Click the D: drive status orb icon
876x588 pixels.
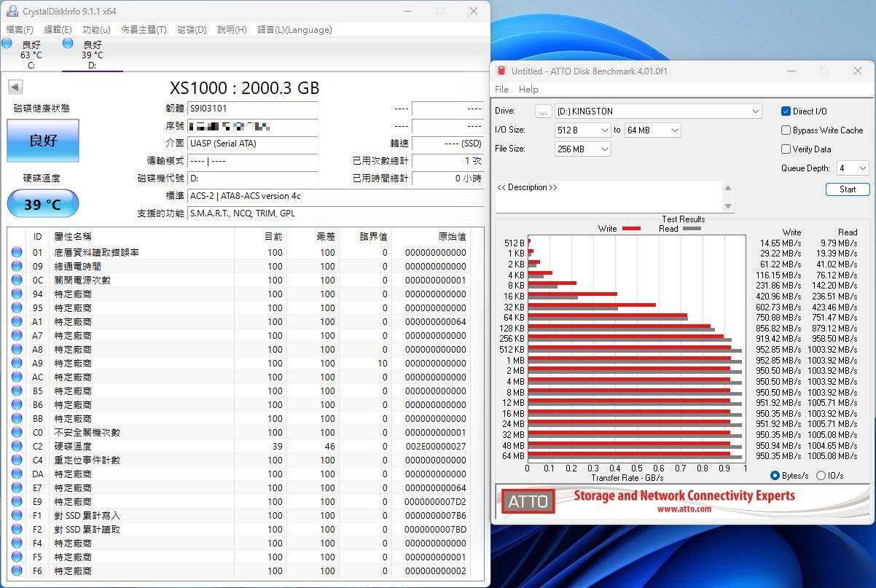point(68,44)
